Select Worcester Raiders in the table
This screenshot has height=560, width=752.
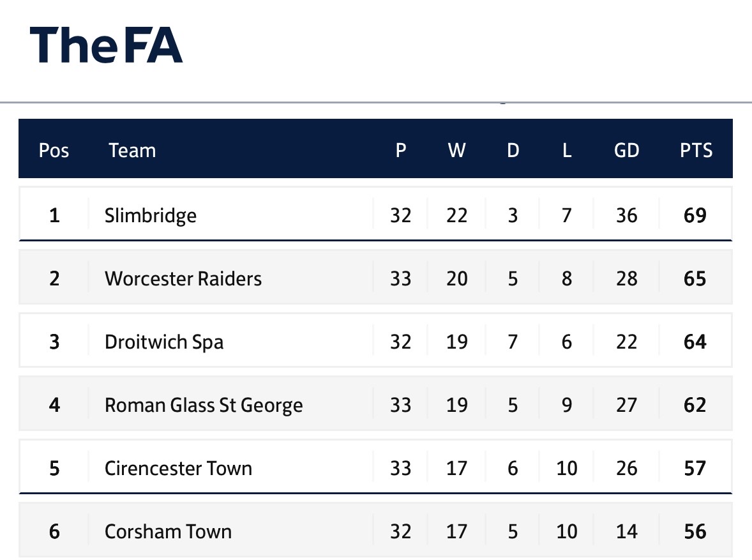pos(183,278)
